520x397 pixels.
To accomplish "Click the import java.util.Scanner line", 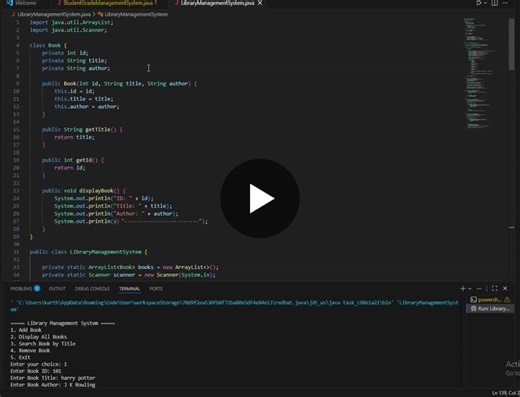I will point(68,30).
